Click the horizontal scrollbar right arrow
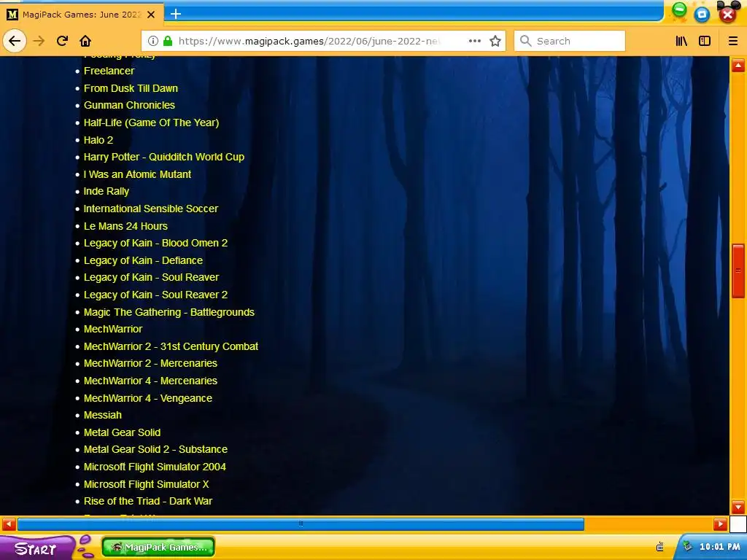The image size is (747, 560). (720, 524)
